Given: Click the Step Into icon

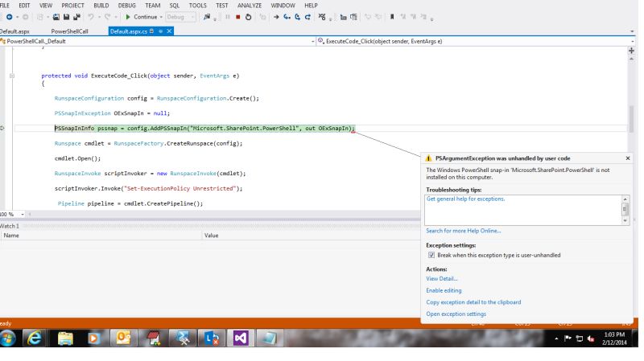Looking at the screenshot, I should (x=287, y=17).
